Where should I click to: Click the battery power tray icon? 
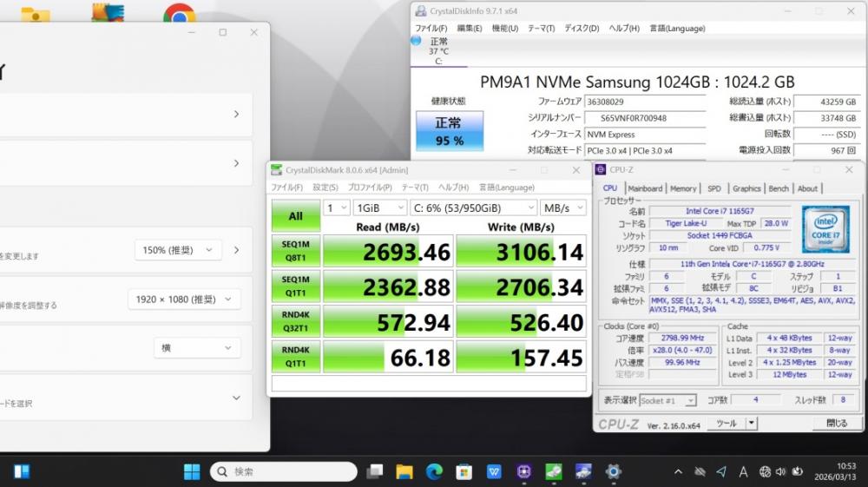tap(797, 471)
